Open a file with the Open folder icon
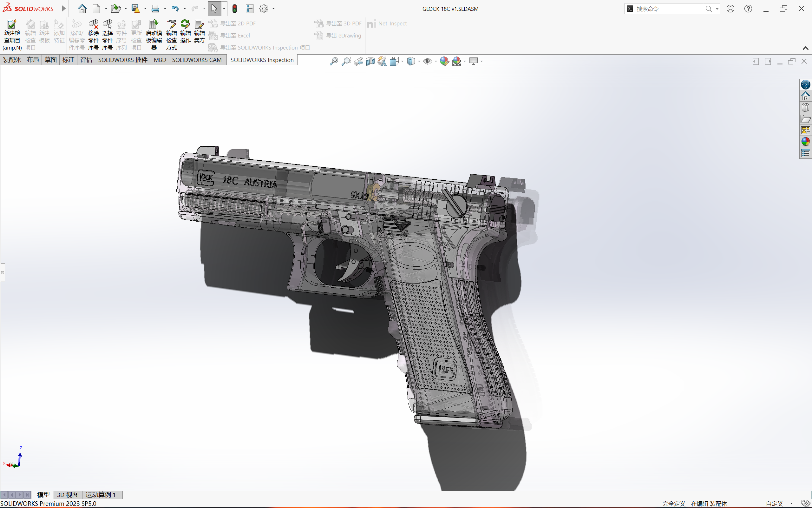Image resolution: width=812 pixels, height=508 pixels. pos(116,9)
